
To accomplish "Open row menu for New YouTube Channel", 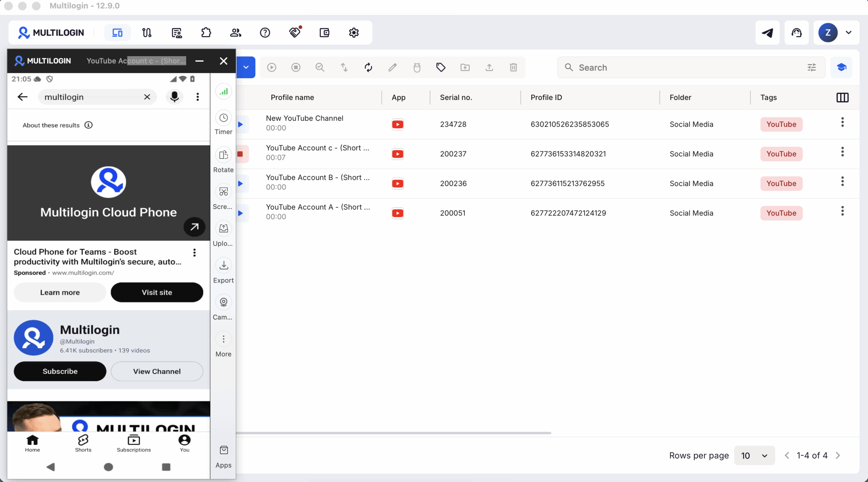I will pyautogui.click(x=843, y=122).
